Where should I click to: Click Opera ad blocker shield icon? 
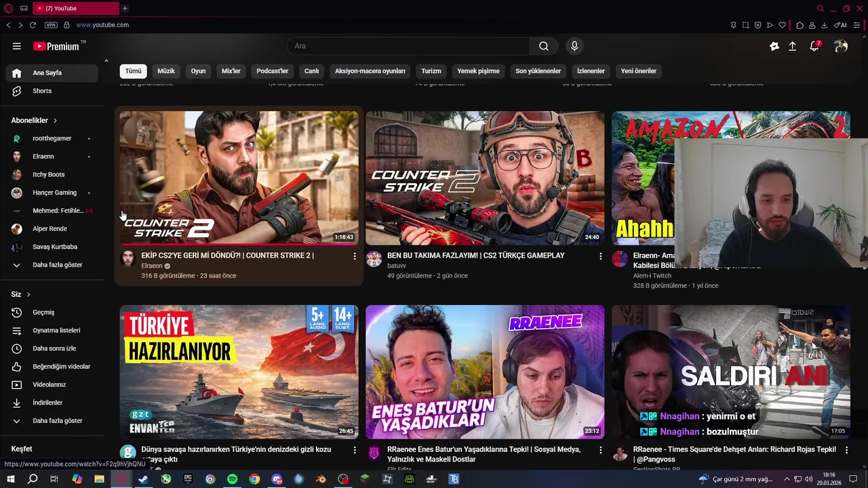tap(757, 25)
